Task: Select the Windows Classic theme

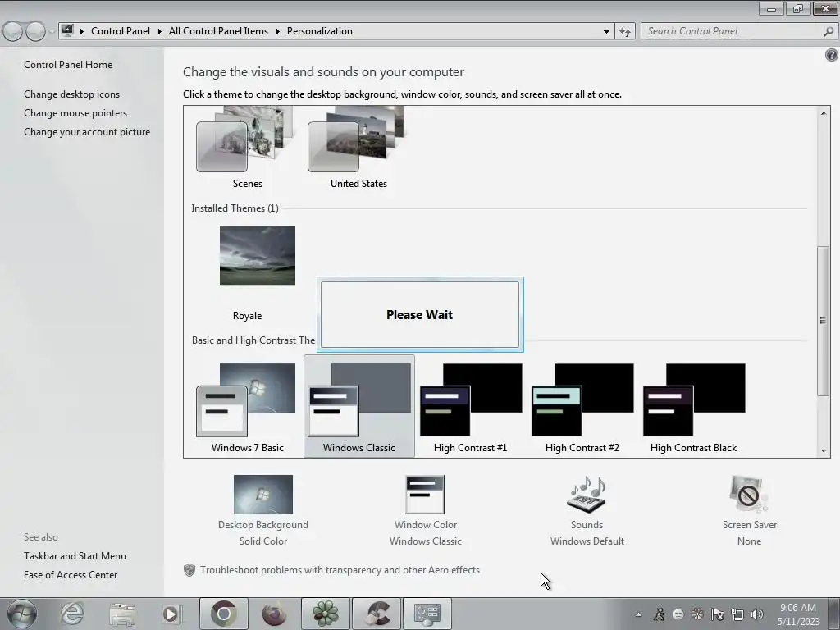Action: tap(359, 407)
